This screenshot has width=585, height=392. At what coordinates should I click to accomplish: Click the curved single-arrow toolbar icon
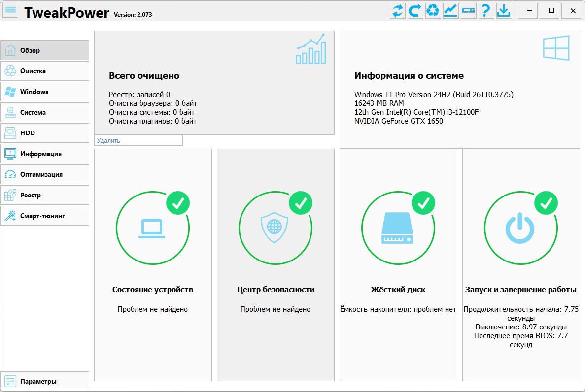click(415, 10)
